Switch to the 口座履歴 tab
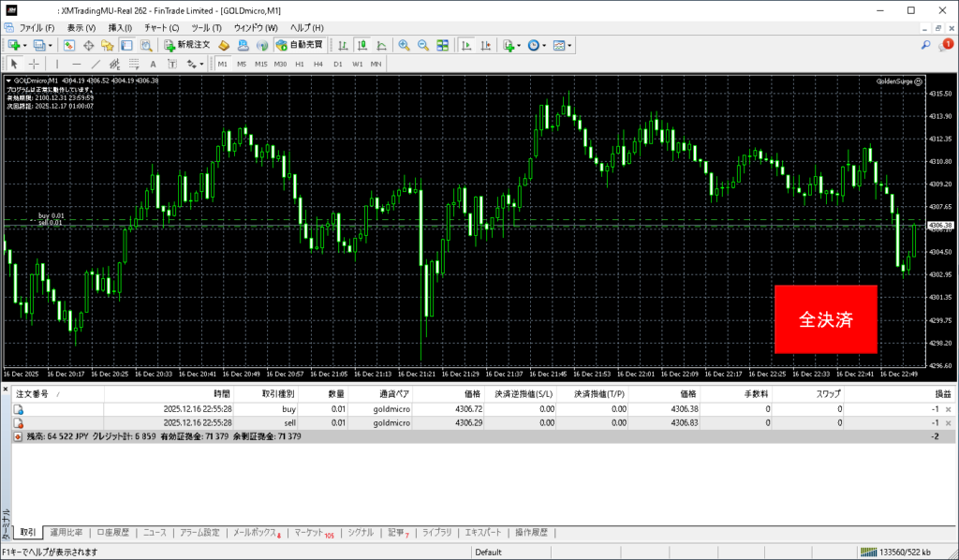Viewport: 959px width, 560px height. click(113, 532)
